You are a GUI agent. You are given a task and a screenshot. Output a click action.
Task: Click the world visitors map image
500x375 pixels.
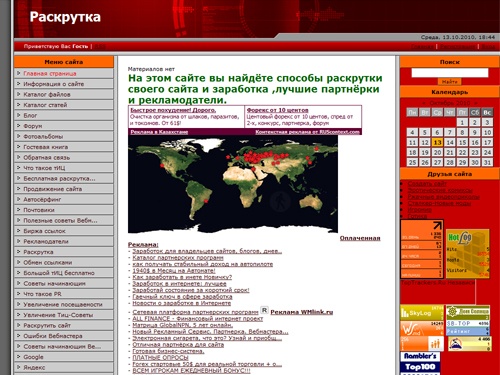point(233,184)
